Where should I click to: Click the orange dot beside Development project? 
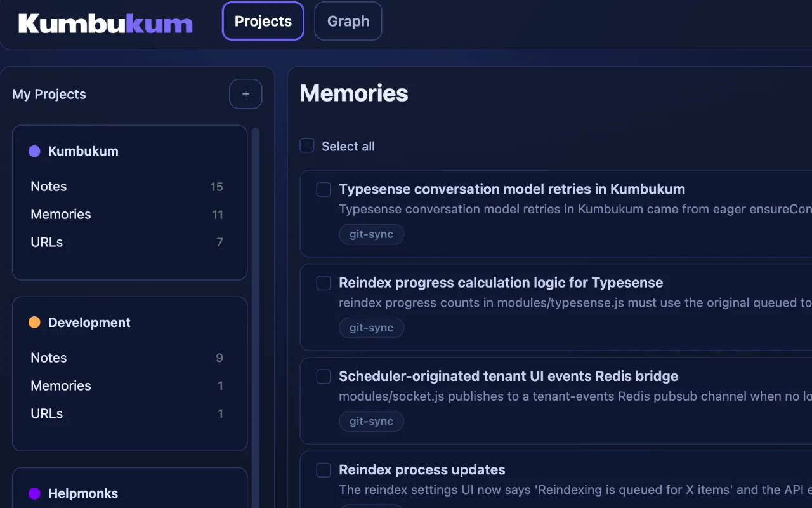click(34, 322)
